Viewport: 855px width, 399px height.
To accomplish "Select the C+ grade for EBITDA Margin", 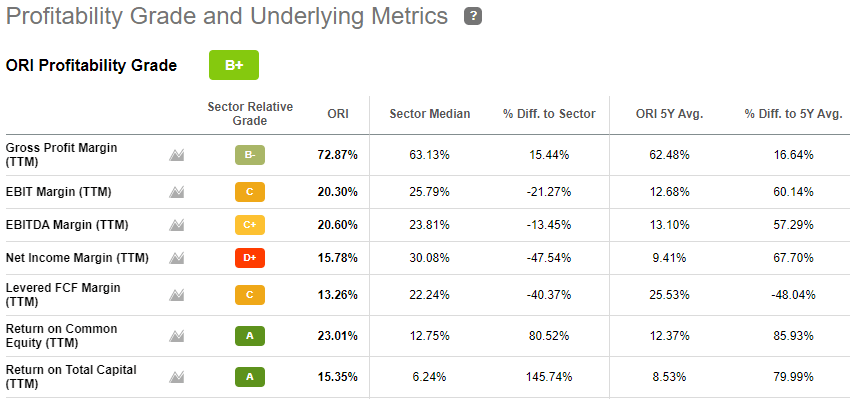I will (250, 225).
